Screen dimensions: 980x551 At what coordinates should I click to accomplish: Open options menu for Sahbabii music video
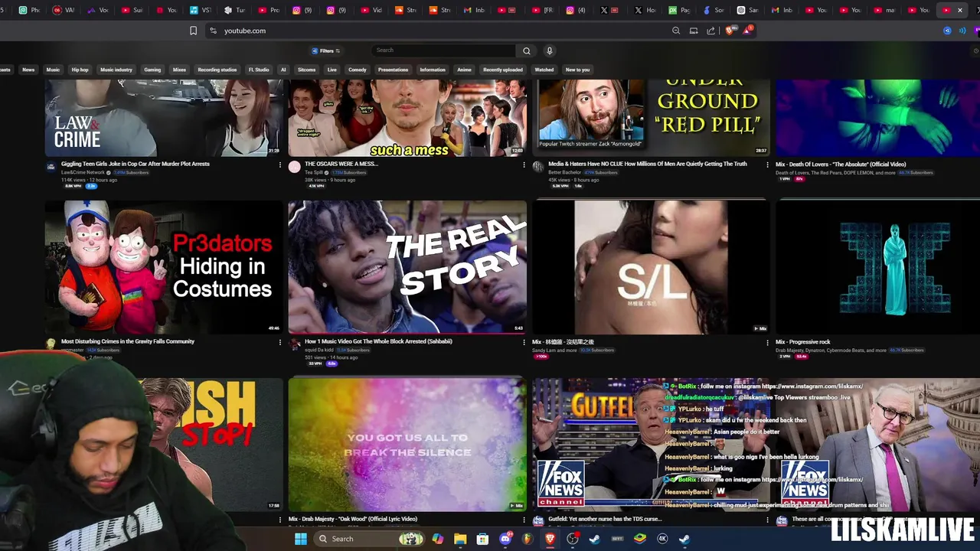tap(524, 342)
